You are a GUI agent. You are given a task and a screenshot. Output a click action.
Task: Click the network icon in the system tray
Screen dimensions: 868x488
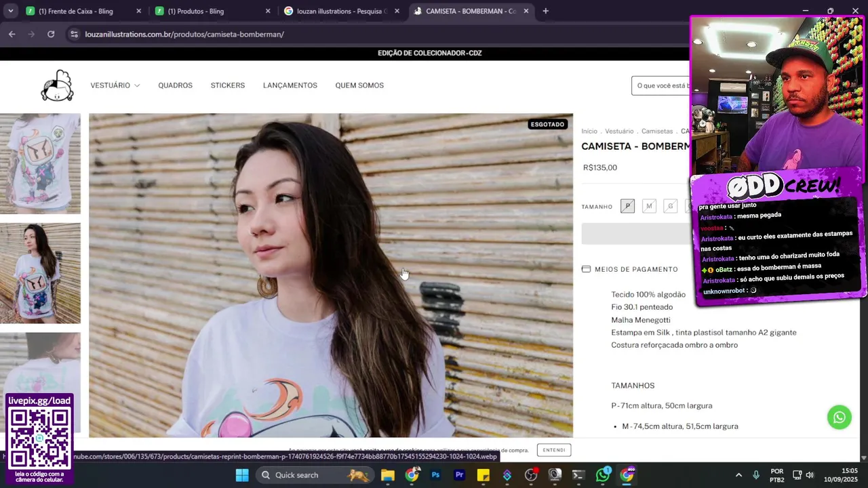pyautogui.click(x=797, y=475)
